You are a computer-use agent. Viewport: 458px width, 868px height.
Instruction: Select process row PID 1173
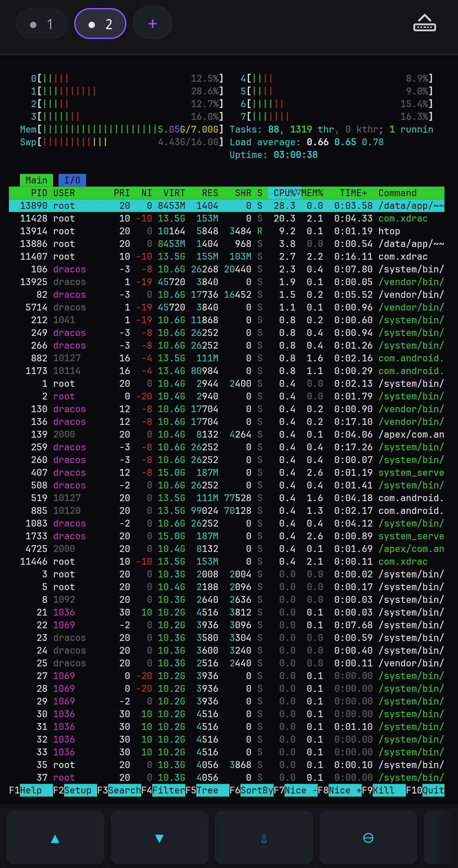point(226,371)
